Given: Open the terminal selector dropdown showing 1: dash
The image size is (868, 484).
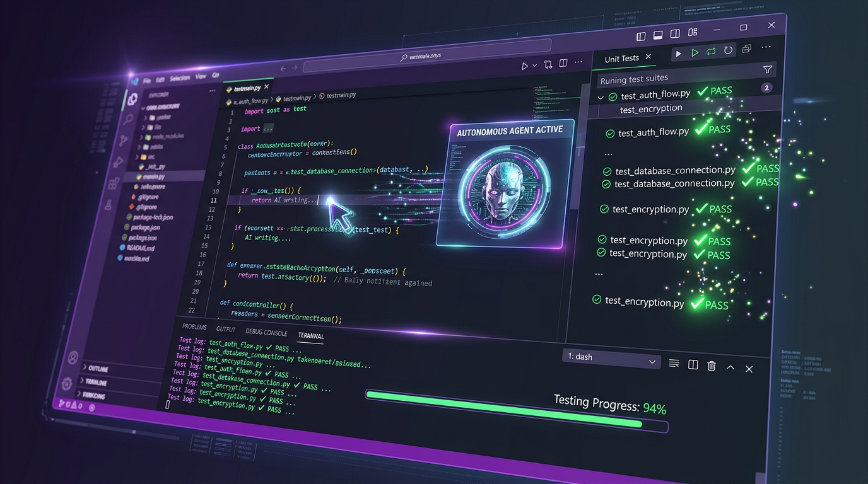Looking at the screenshot, I should click(611, 358).
